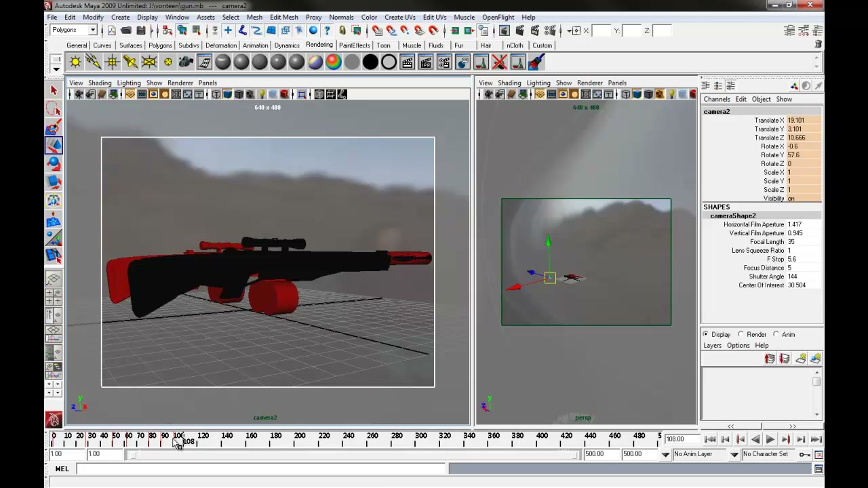This screenshot has height=488, width=868.
Task: Click the Auto Keyframe toggle key icon
Action: (x=804, y=454)
